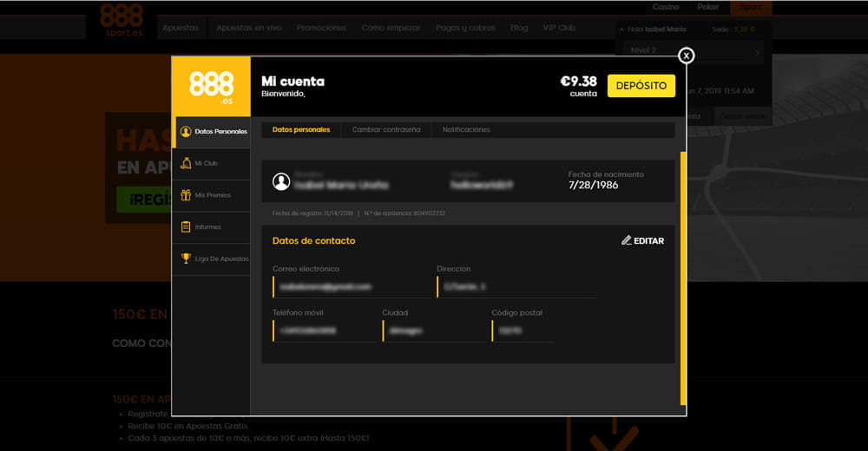Click the Código postal field

pos(522,330)
